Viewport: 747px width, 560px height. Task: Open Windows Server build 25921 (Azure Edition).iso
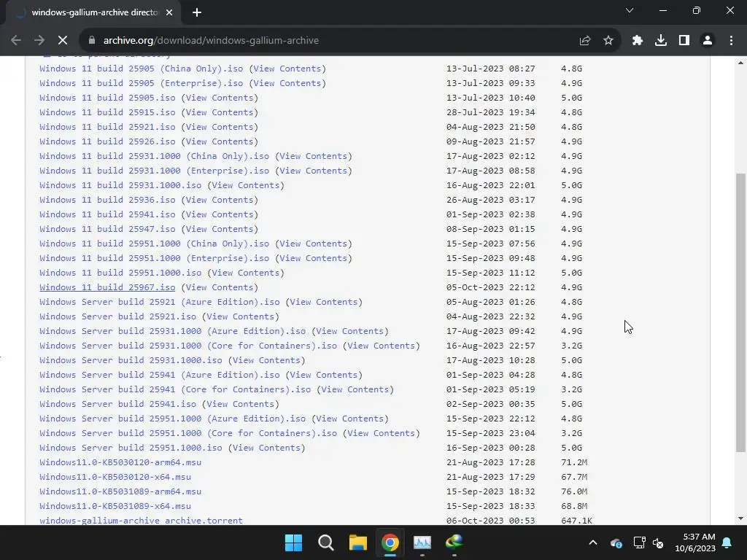160,302
